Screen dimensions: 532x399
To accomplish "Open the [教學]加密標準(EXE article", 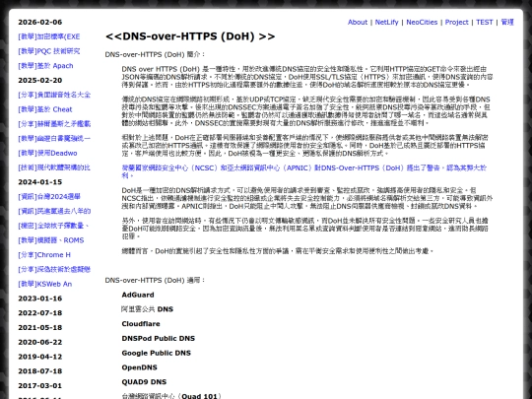I will click(x=49, y=36).
